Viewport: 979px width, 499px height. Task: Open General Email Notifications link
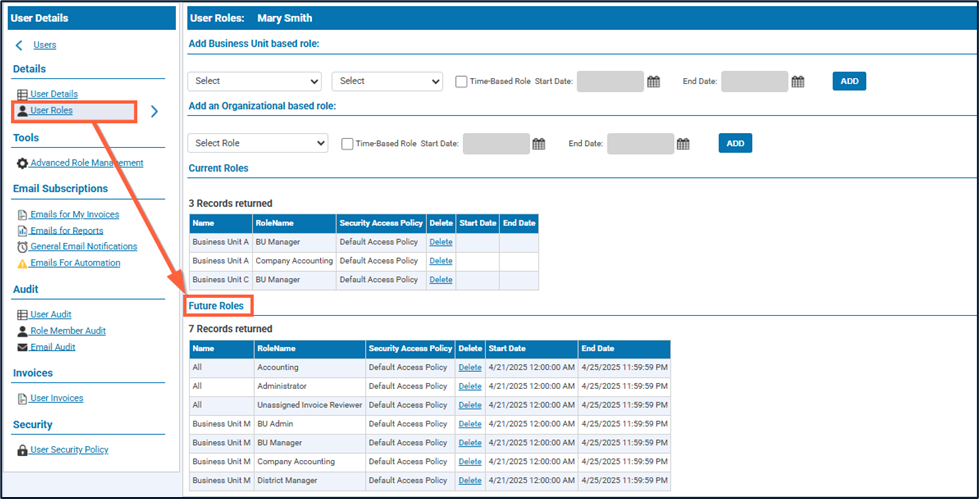(x=84, y=246)
